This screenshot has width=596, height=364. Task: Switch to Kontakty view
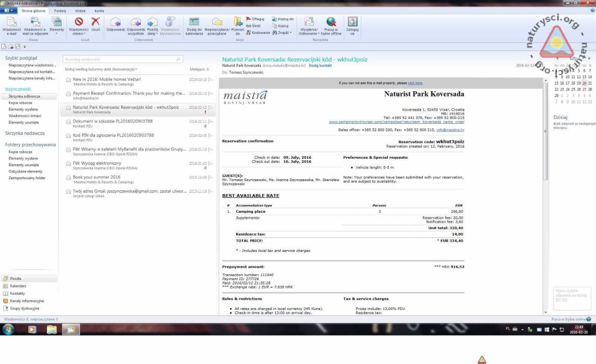17,293
